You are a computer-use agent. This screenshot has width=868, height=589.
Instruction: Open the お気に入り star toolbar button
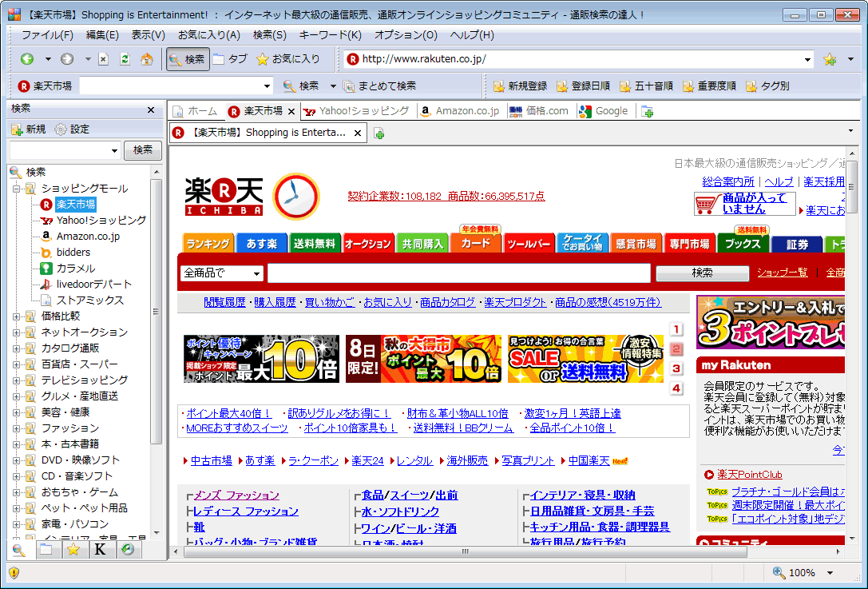point(287,58)
